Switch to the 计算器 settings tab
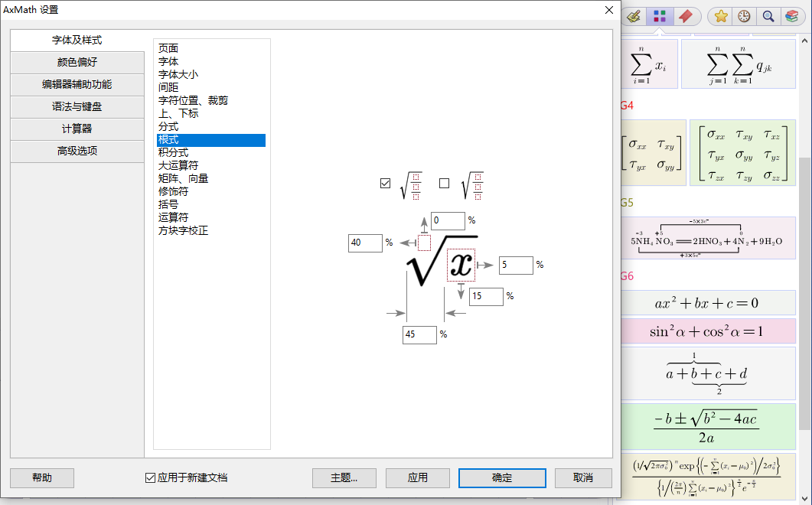 [77, 129]
